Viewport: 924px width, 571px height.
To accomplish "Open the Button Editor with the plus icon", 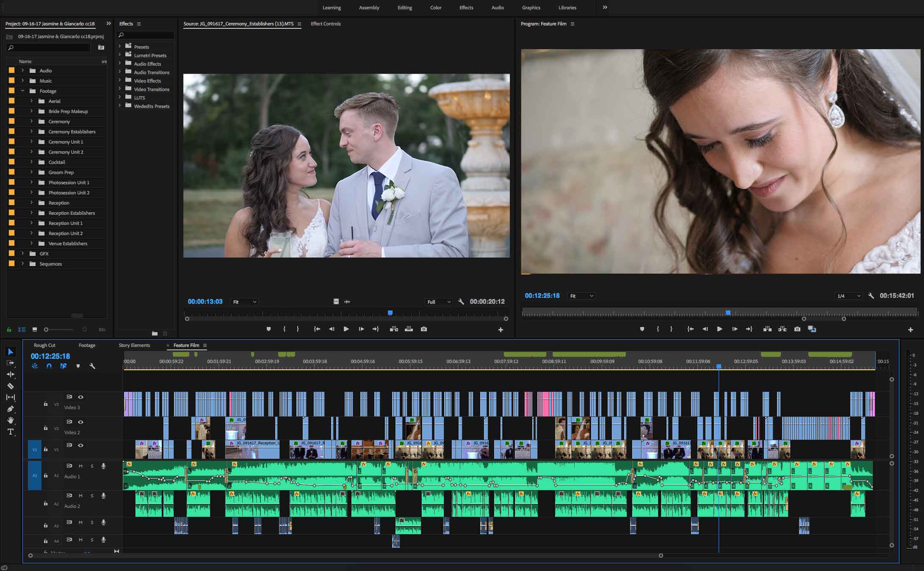I will tap(910, 329).
